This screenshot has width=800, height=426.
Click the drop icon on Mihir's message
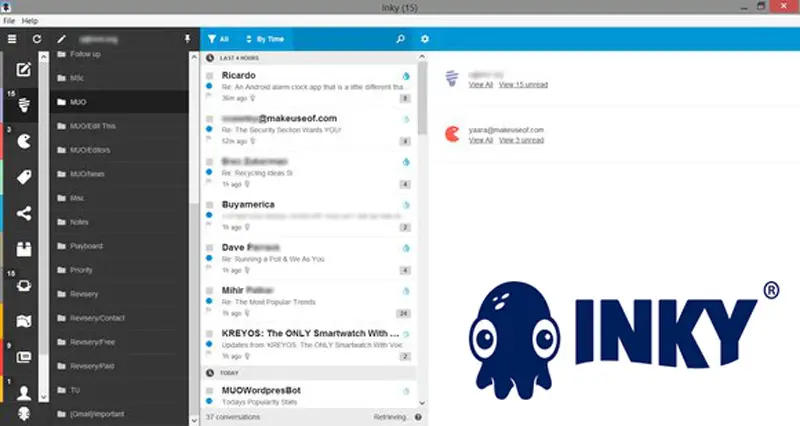[x=406, y=291]
